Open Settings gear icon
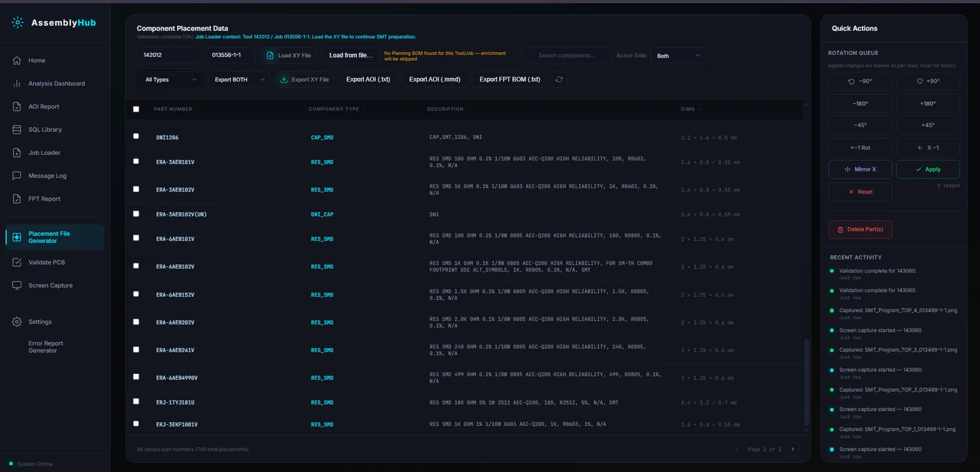This screenshot has height=472, width=980. (17, 322)
